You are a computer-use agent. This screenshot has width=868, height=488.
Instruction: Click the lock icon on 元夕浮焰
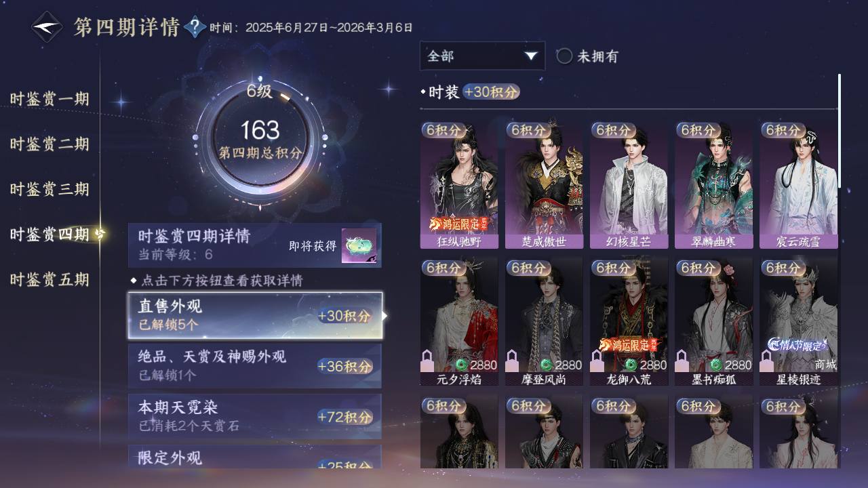point(428,360)
